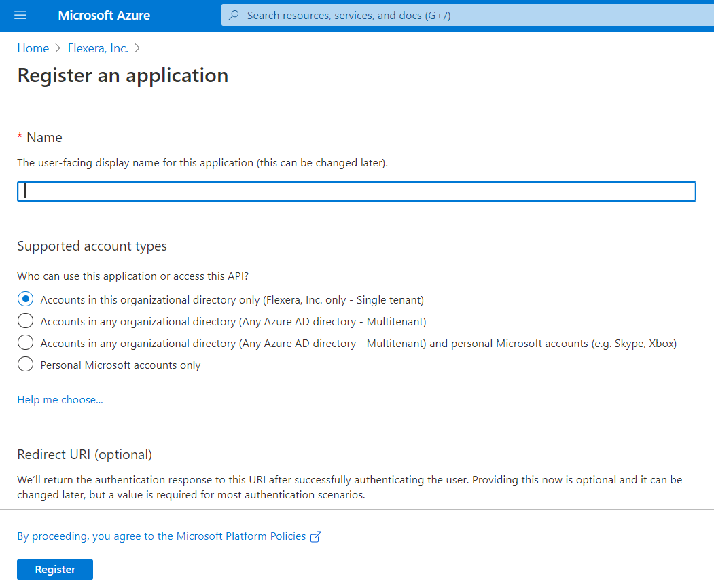Click the Microsoft Azure logo
This screenshot has height=588, width=714.
pos(103,15)
